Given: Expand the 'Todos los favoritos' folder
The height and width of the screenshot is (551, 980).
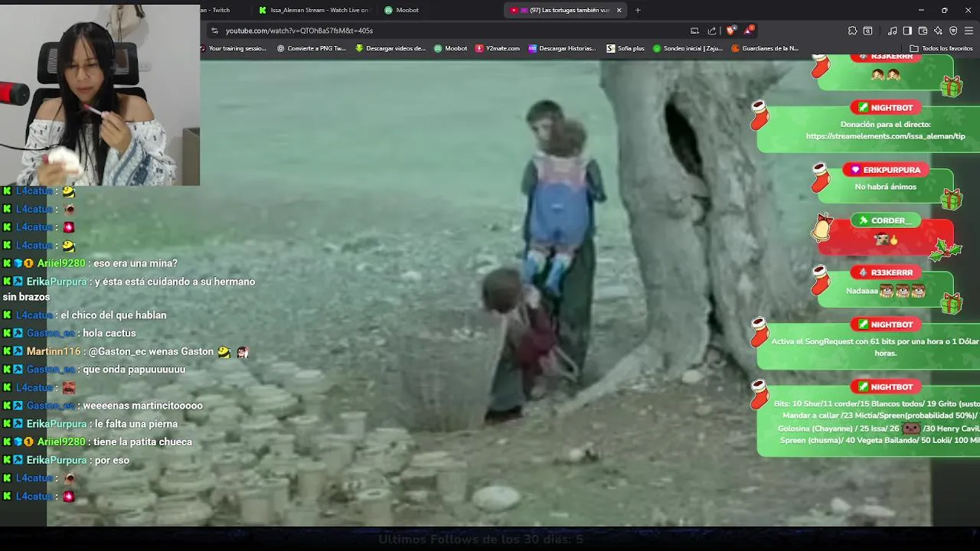Looking at the screenshot, I should 942,48.
